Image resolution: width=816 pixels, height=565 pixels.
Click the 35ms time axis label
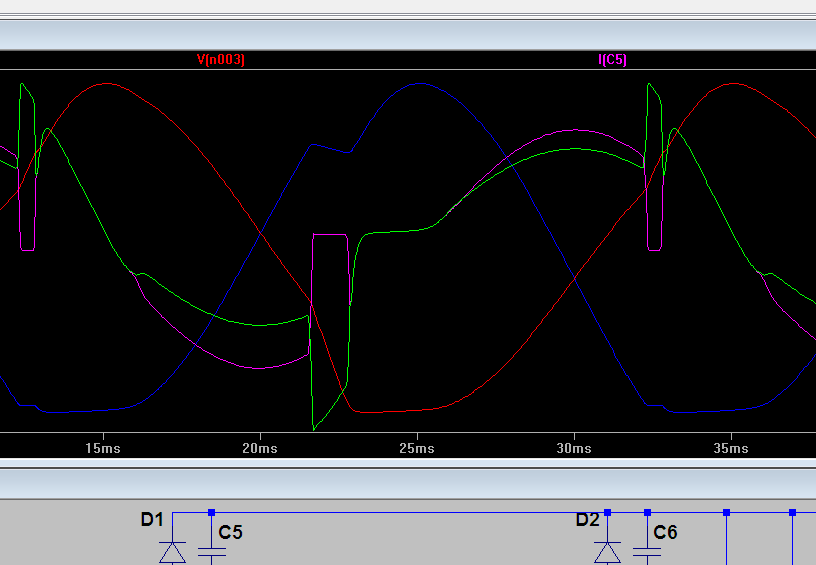pyautogui.click(x=731, y=448)
